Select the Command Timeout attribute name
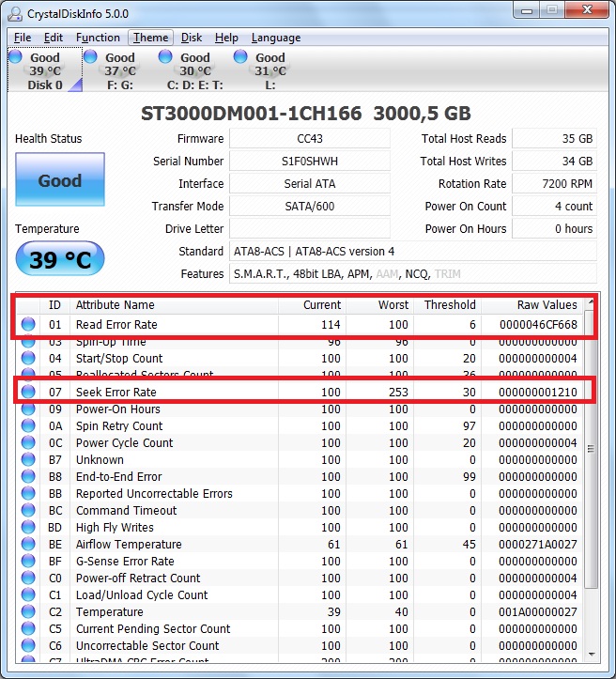 127,511
